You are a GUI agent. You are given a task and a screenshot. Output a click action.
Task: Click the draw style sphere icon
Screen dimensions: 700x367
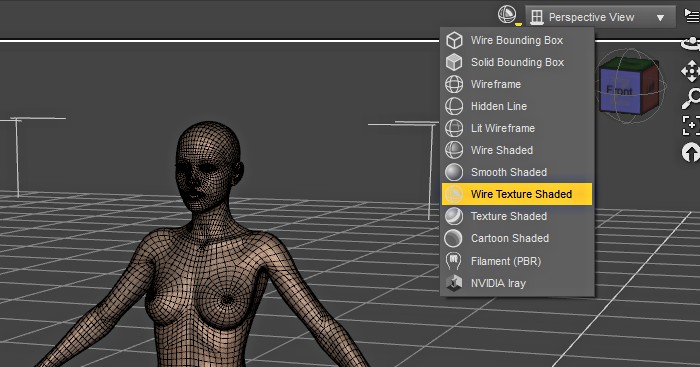click(x=508, y=15)
